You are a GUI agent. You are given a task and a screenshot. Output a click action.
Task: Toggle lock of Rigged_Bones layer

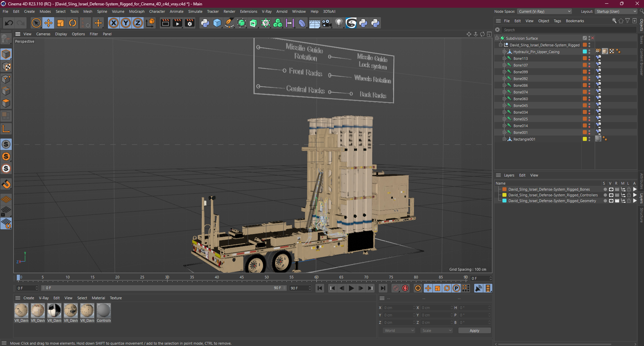tap(629, 189)
